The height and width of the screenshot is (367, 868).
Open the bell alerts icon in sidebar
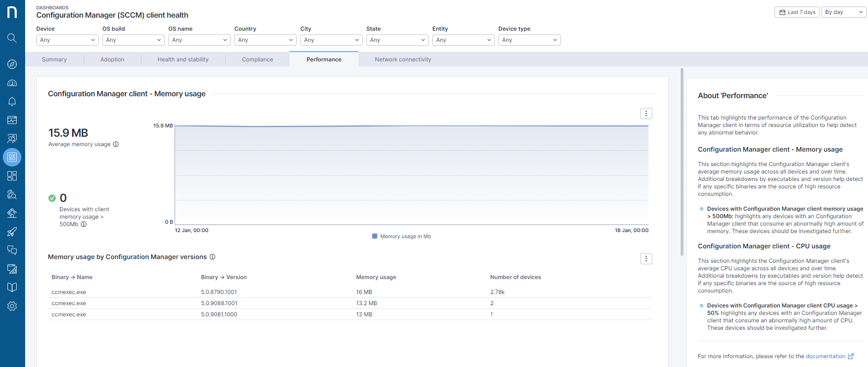(x=12, y=101)
